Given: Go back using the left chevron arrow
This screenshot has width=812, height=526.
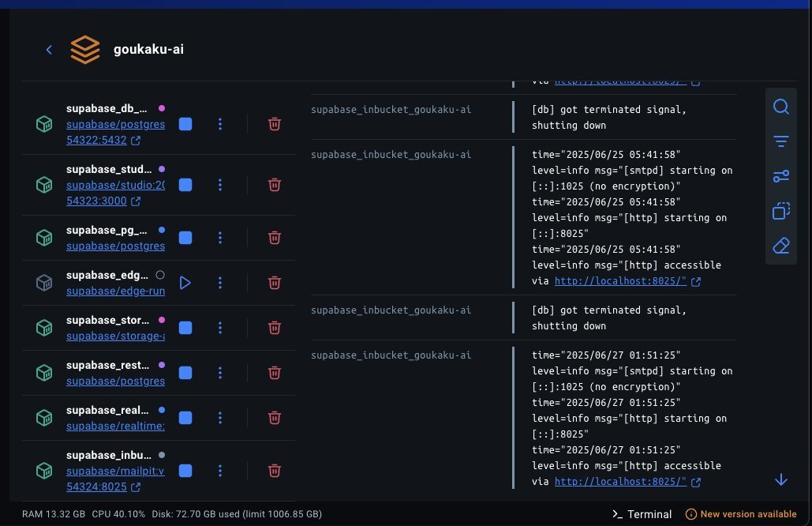Looking at the screenshot, I should click(x=49, y=50).
